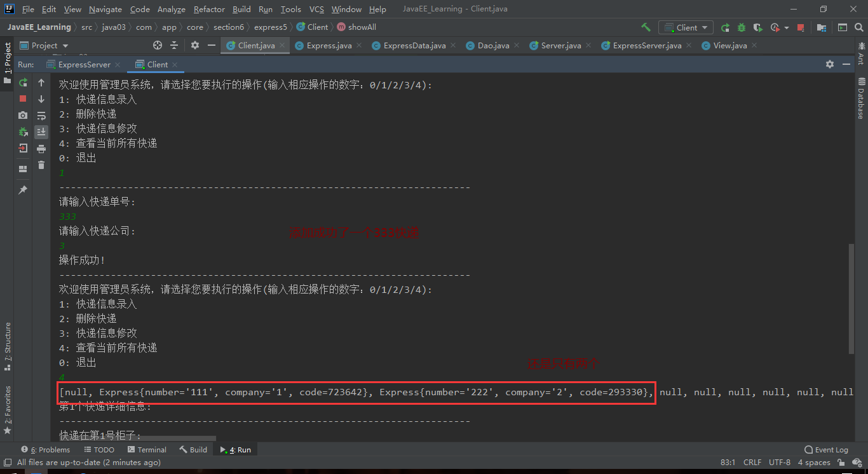868x474 pixels.
Task: Open the Navigate menu
Action: point(105,9)
